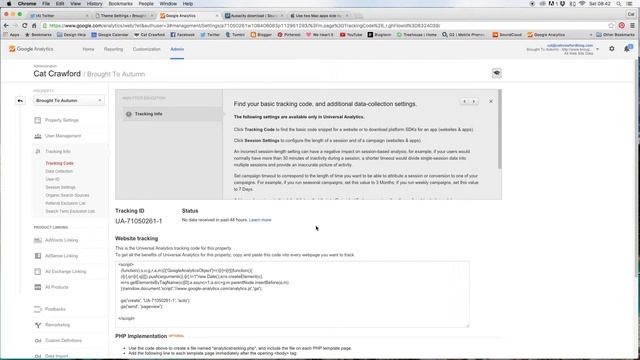This screenshot has width=640, height=360.
Task: Open the Apple menu
Action: point(9,4)
